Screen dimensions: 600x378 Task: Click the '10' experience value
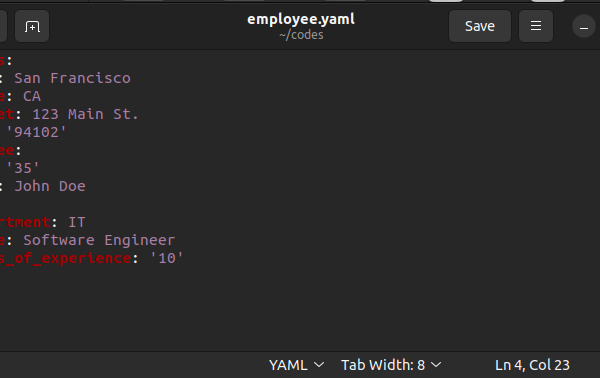click(x=166, y=258)
